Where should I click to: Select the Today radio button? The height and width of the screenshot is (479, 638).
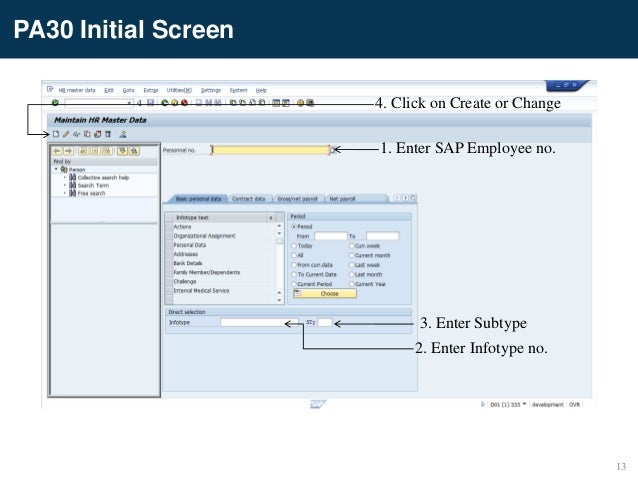293,246
